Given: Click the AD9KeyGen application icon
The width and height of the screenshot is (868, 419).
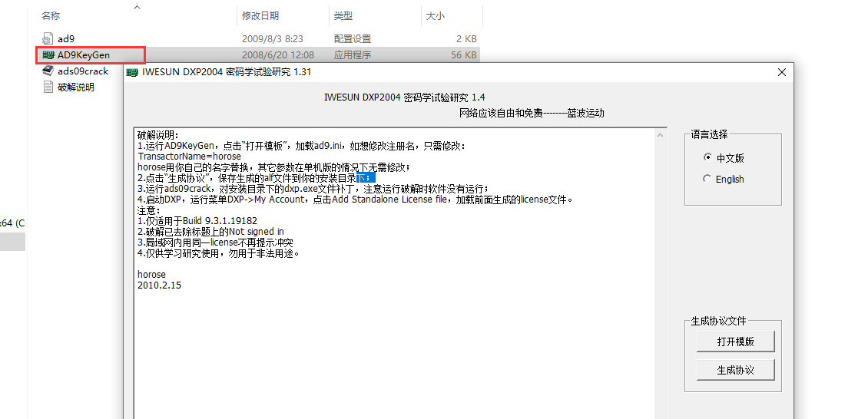Looking at the screenshot, I should [x=48, y=55].
